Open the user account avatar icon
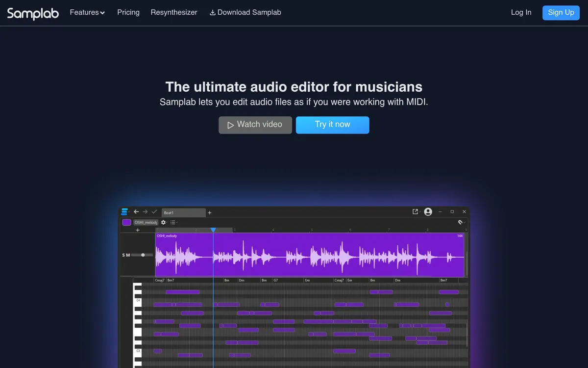 tap(428, 211)
